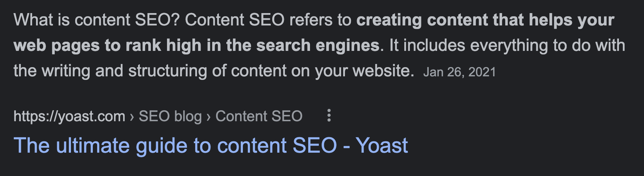Open "The ultimate guide to content SEO" link
This screenshot has width=644, height=176.
pos(210,146)
